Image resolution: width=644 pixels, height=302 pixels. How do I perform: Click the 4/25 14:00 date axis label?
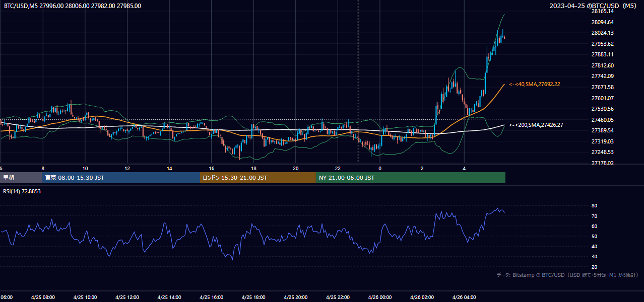[x=169, y=297]
